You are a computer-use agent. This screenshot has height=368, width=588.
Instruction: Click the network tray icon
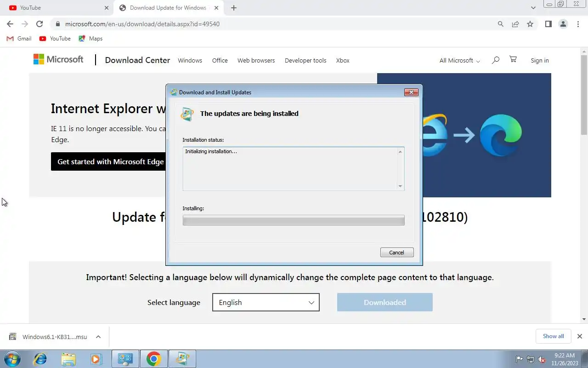(531, 359)
